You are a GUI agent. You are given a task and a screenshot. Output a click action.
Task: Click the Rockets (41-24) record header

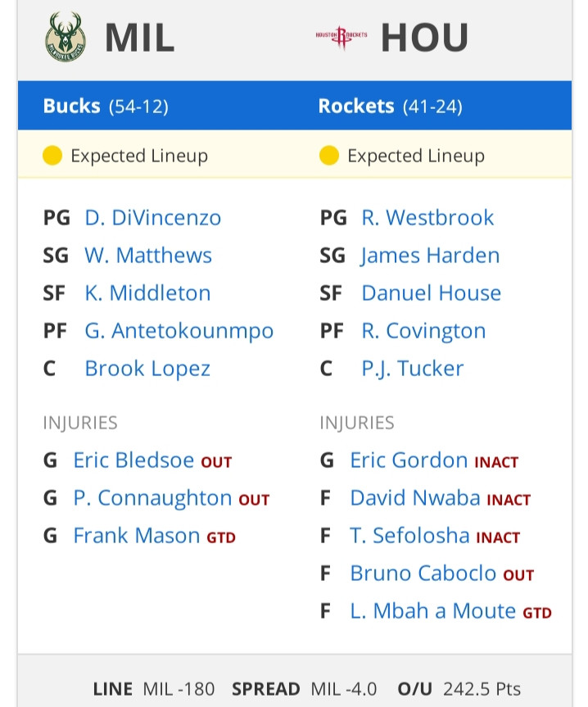coord(390,107)
